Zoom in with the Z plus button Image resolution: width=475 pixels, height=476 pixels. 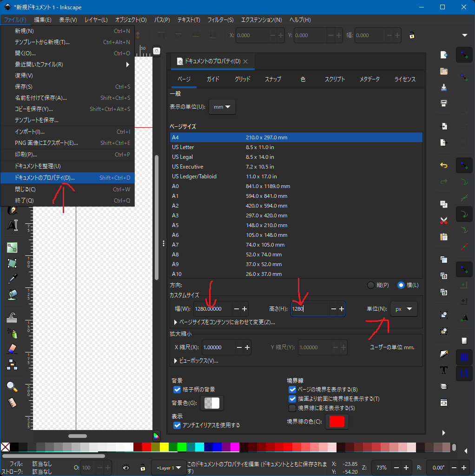pyautogui.click(x=406, y=468)
